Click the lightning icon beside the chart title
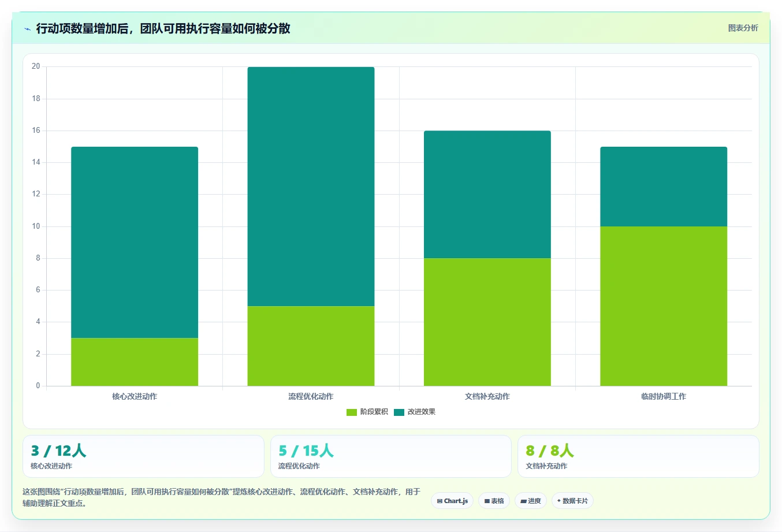 pyautogui.click(x=27, y=29)
